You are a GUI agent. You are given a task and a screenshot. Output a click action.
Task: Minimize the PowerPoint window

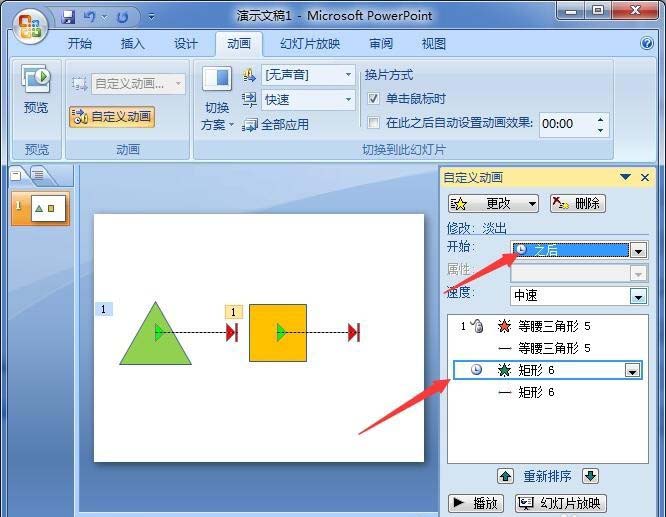coord(571,10)
